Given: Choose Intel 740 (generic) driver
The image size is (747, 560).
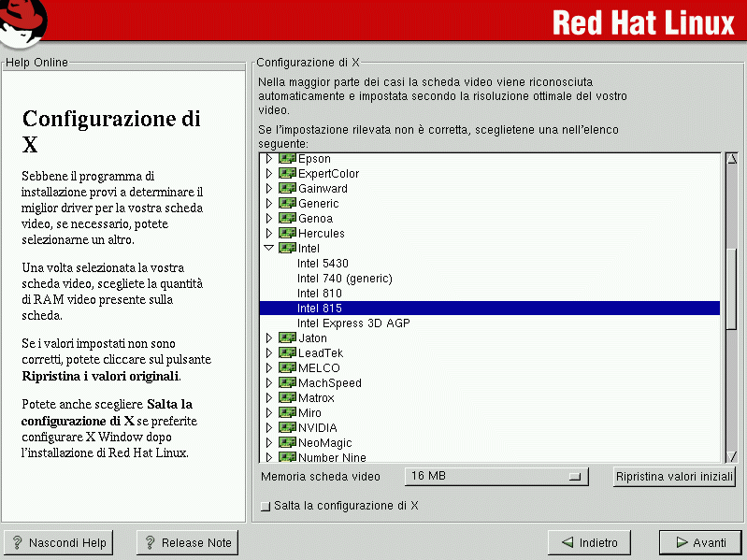Looking at the screenshot, I should tap(344, 279).
